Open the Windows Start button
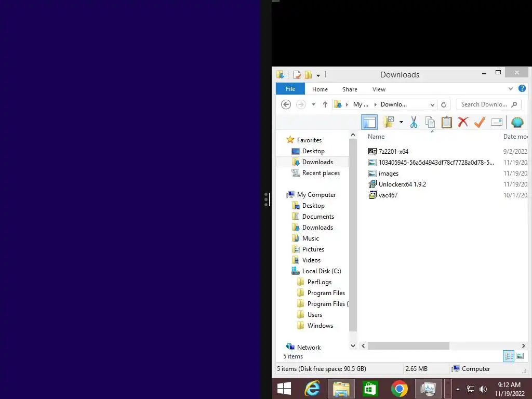 pos(284,389)
